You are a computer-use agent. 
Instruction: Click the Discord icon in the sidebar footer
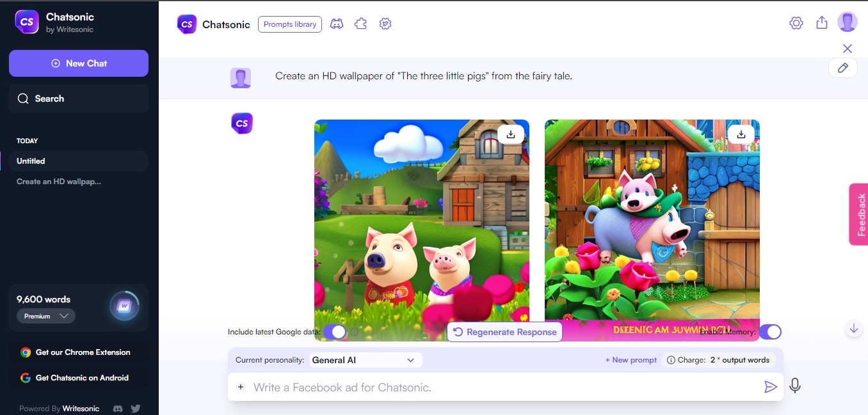(118, 409)
